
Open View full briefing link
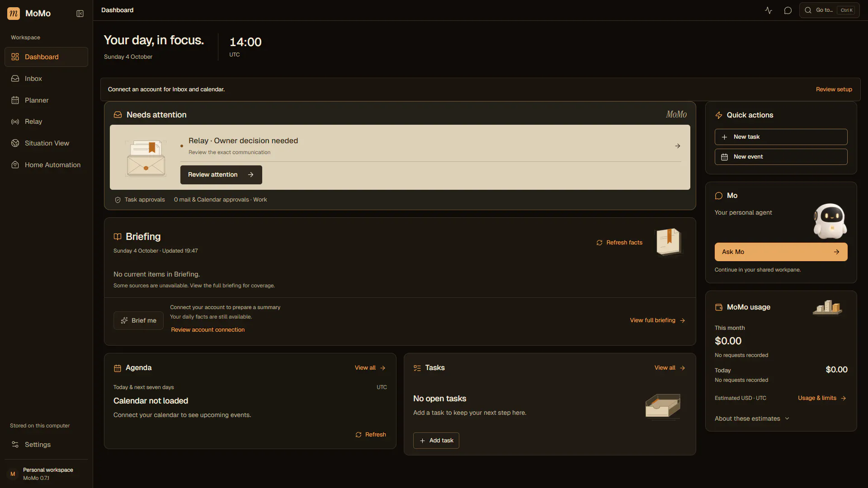pyautogui.click(x=657, y=320)
